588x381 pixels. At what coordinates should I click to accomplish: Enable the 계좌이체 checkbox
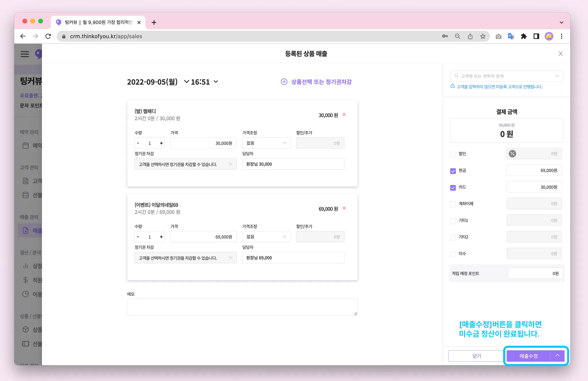click(x=453, y=204)
